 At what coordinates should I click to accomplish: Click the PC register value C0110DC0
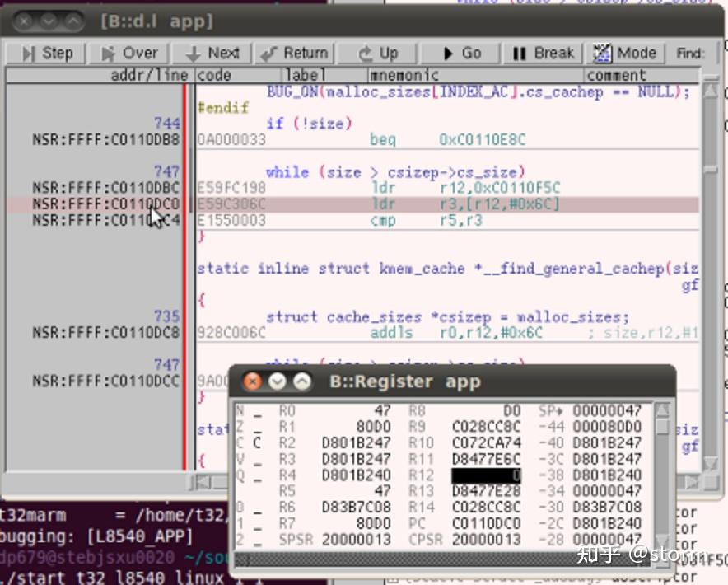tap(486, 524)
